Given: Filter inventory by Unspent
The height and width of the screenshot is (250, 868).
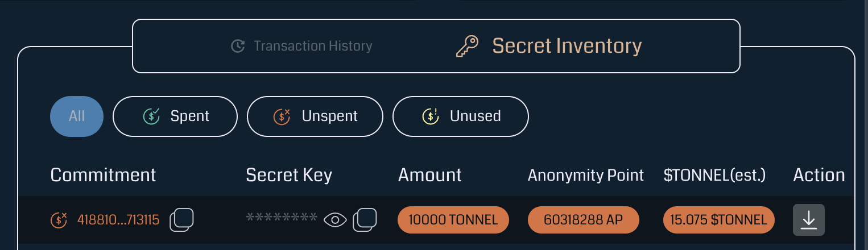Looking at the screenshot, I should [x=315, y=116].
